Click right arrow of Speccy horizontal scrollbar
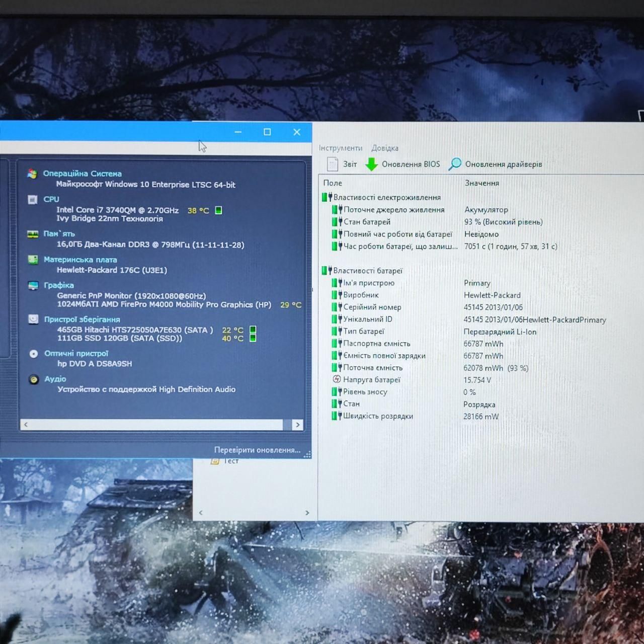The image size is (644, 644). point(298,425)
